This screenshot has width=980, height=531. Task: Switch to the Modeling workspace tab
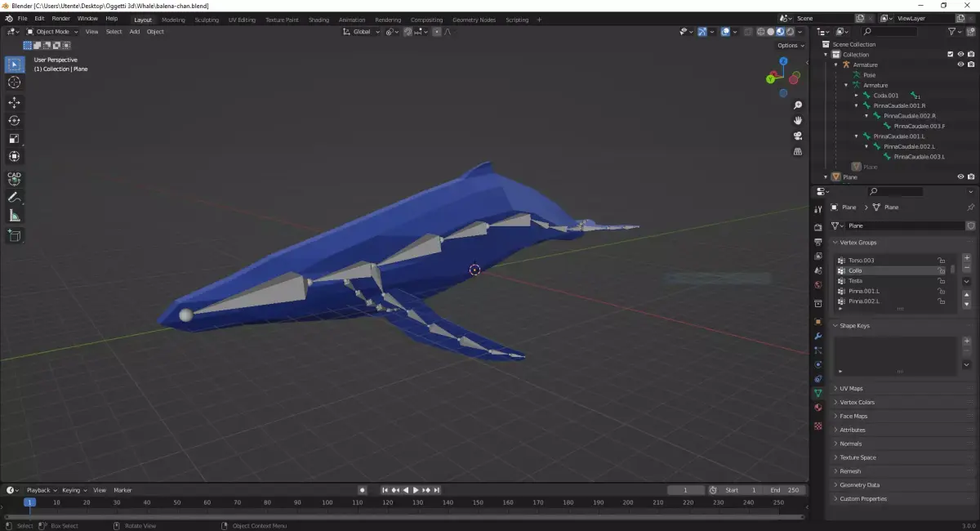click(x=173, y=20)
